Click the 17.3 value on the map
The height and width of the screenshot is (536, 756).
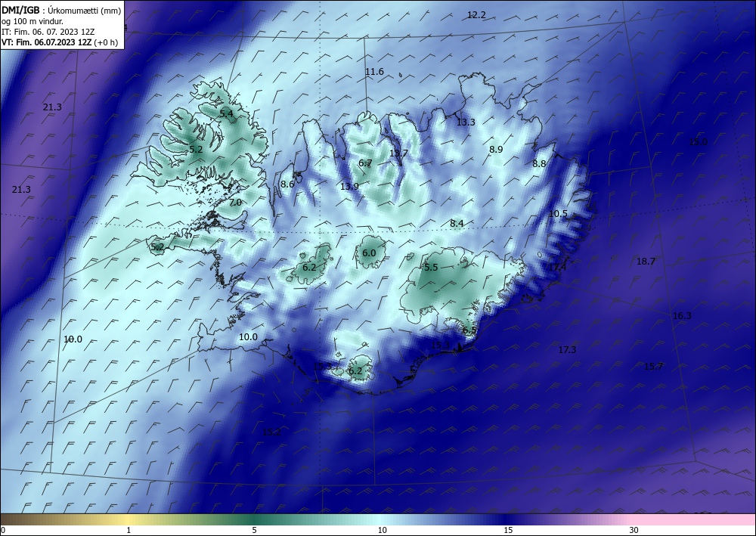[x=567, y=350]
